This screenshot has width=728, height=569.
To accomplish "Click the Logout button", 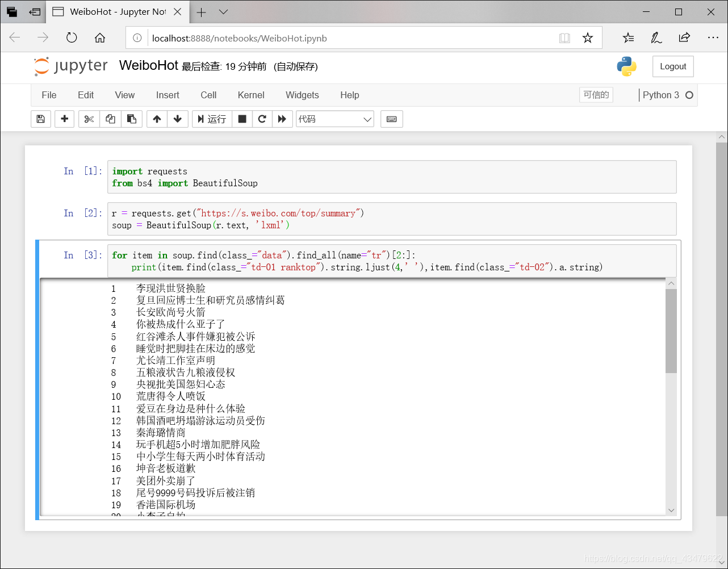I will pyautogui.click(x=673, y=66).
